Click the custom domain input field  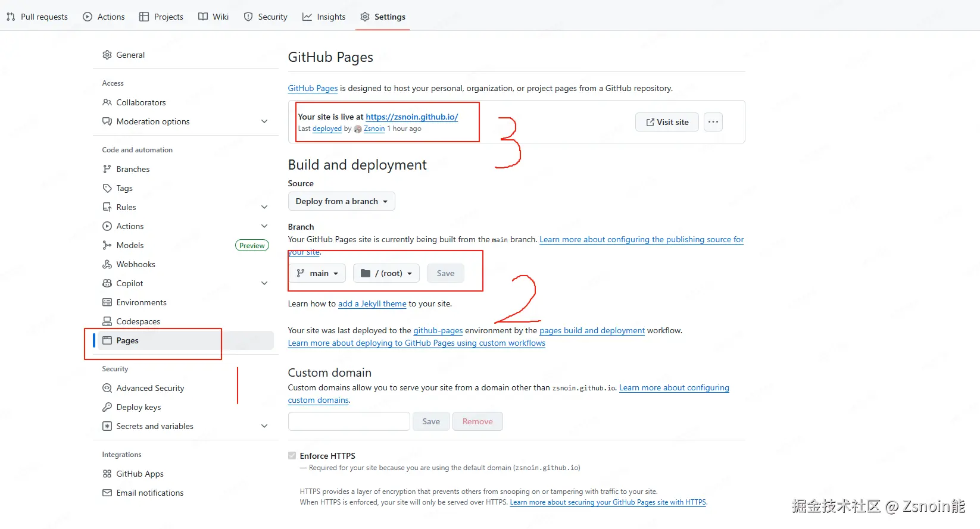(349, 421)
